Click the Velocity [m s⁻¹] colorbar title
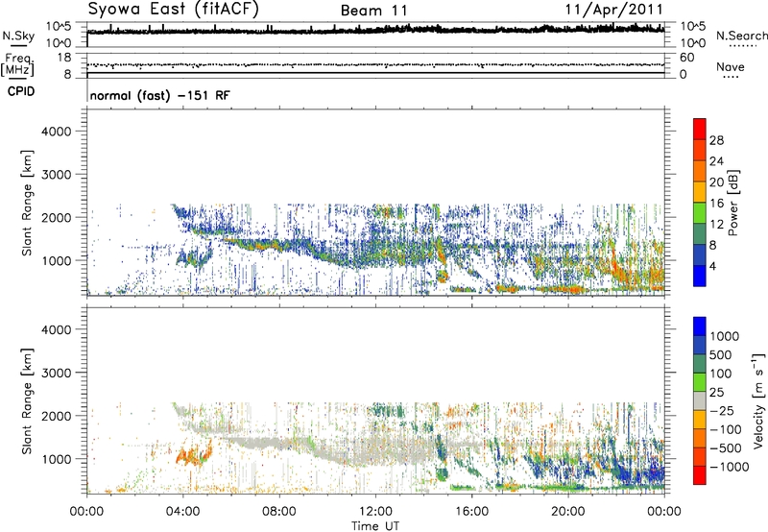The image size is (768, 532). click(758, 400)
